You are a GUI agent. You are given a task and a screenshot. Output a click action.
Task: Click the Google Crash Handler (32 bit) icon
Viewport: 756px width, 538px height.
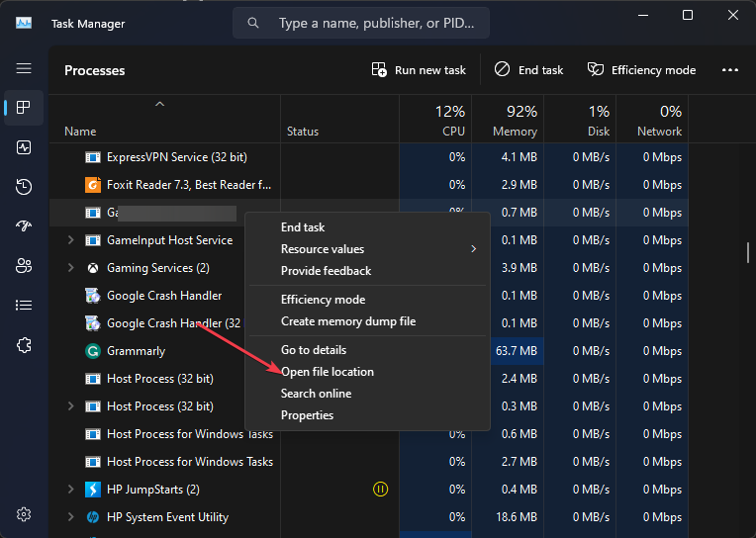(x=93, y=323)
